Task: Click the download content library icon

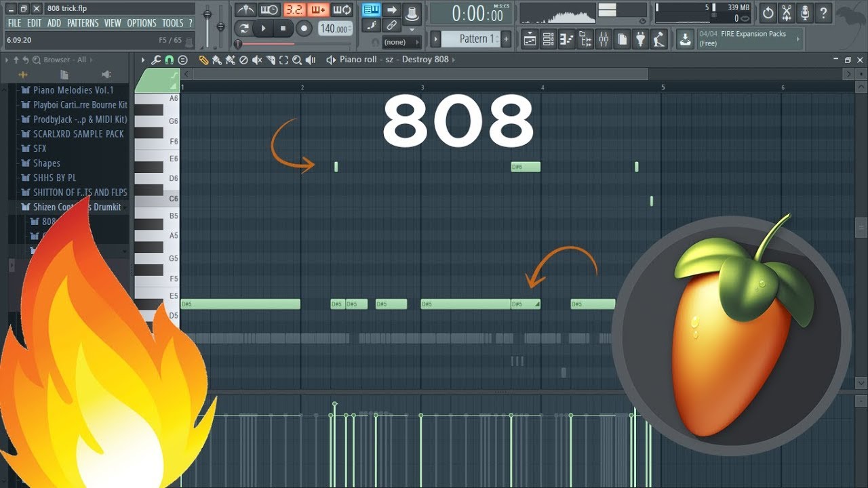Action: coord(686,39)
